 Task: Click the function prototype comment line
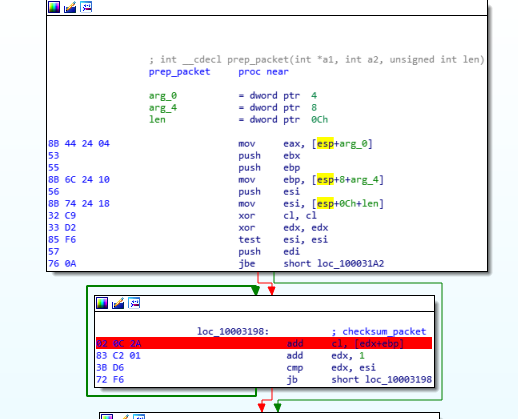pos(317,60)
